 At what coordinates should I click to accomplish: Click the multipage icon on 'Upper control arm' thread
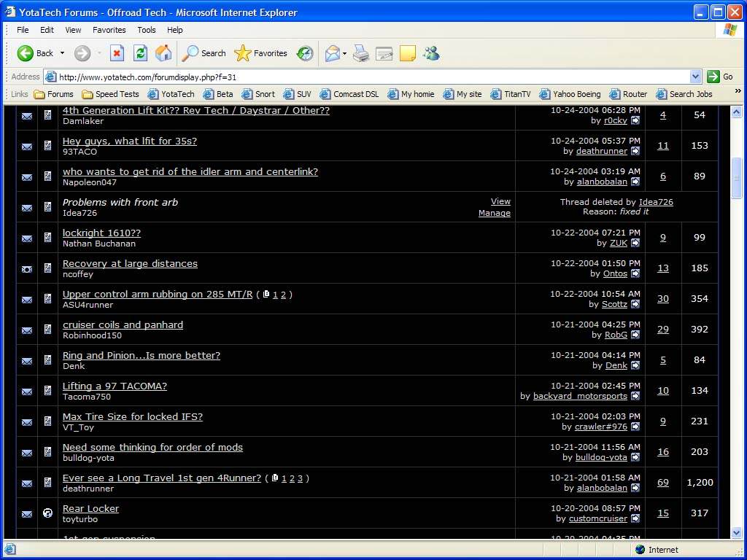click(x=266, y=294)
